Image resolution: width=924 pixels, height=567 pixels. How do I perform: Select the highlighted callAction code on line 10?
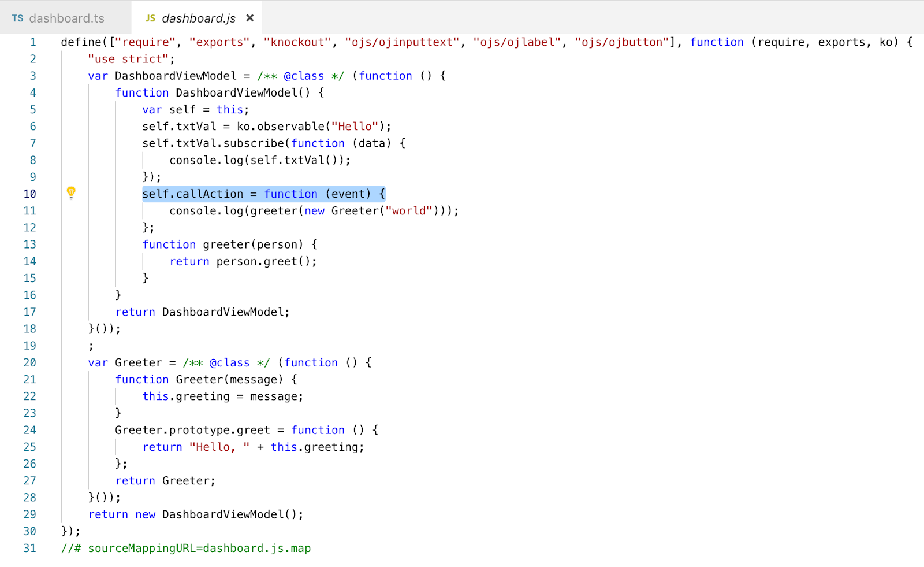click(263, 194)
